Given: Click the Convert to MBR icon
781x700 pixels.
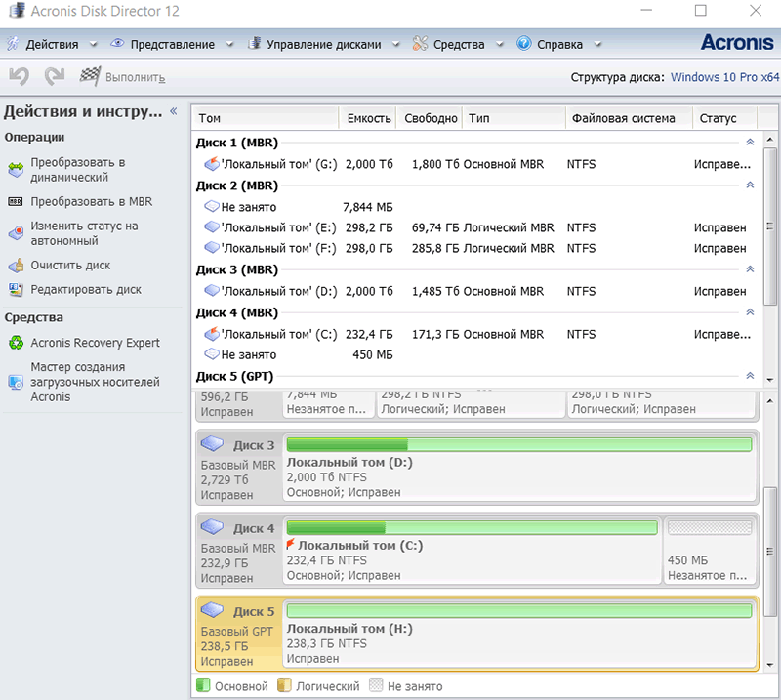Looking at the screenshot, I should 16,202.
